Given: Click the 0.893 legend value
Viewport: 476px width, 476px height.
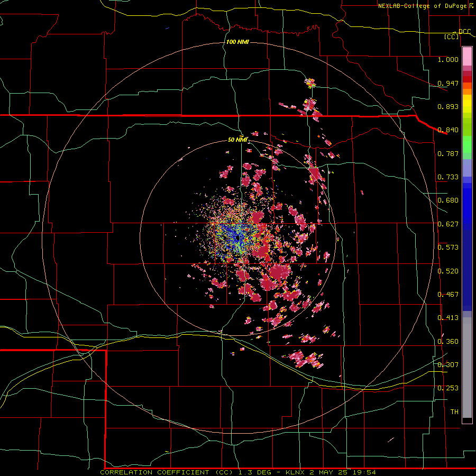Looking at the screenshot, I should coord(448,106).
